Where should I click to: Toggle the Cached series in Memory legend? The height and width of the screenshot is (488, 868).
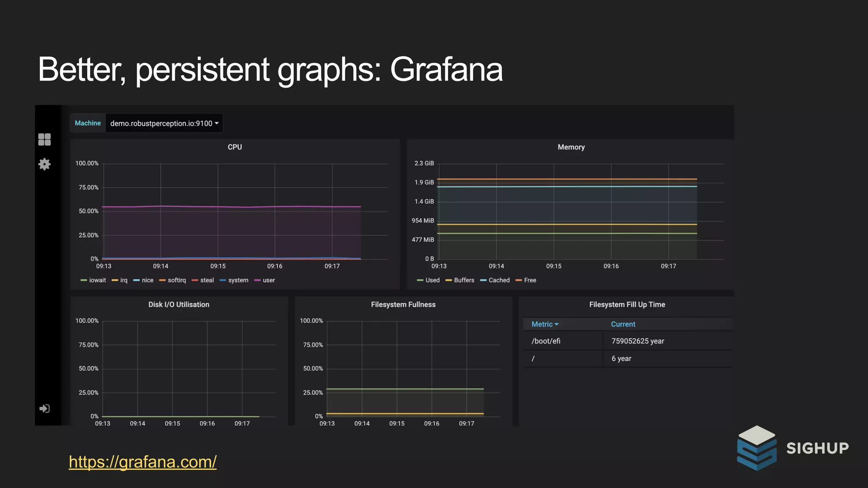[499, 280]
